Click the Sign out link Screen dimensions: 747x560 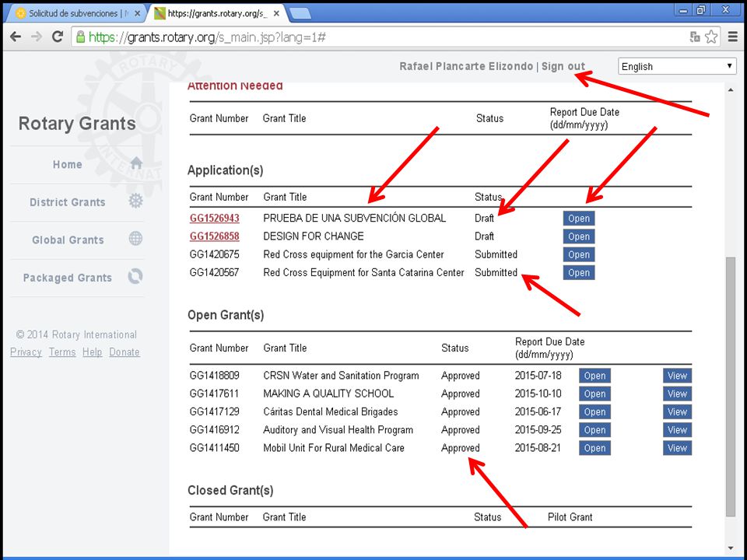pyautogui.click(x=563, y=66)
